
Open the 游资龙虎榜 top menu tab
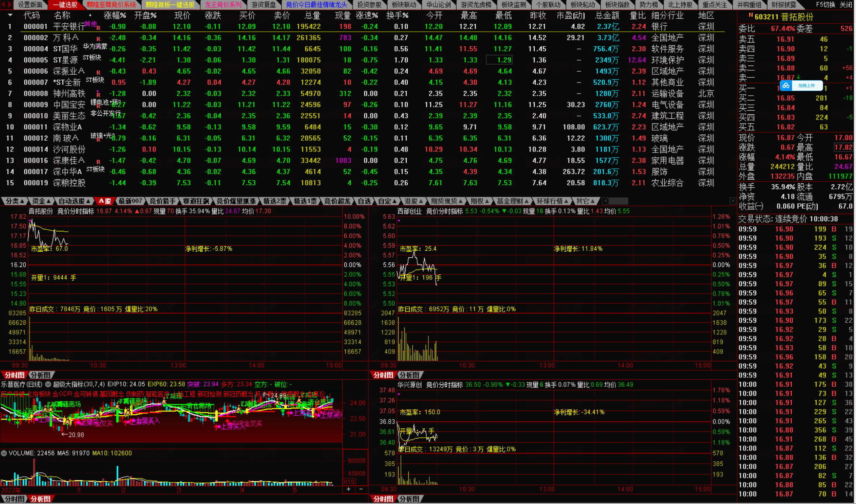click(x=476, y=5)
